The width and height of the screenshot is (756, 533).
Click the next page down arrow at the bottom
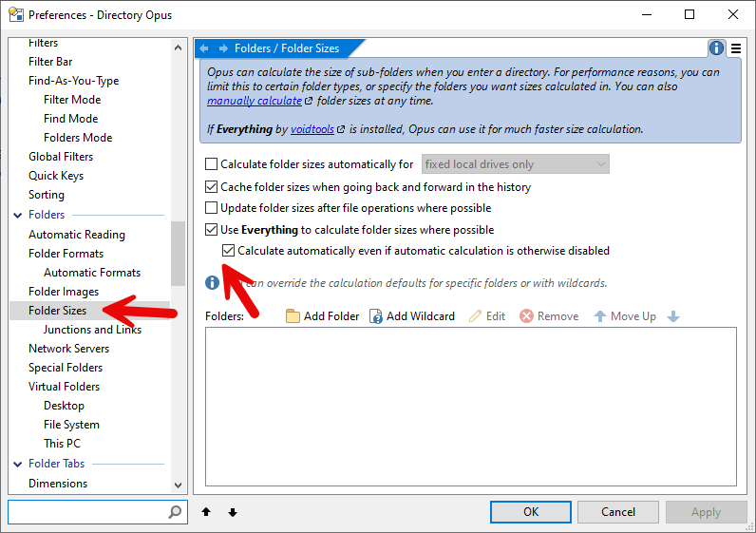coord(233,512)
